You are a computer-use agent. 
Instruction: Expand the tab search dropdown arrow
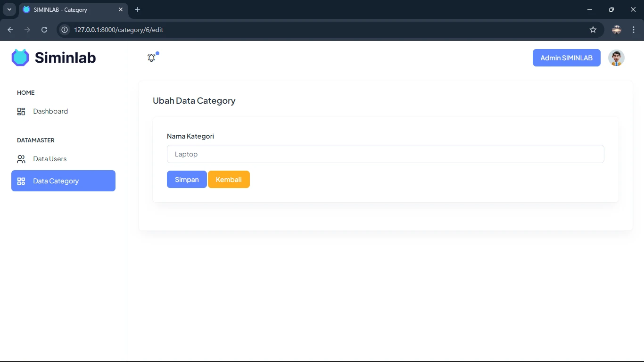click(9, 9)
